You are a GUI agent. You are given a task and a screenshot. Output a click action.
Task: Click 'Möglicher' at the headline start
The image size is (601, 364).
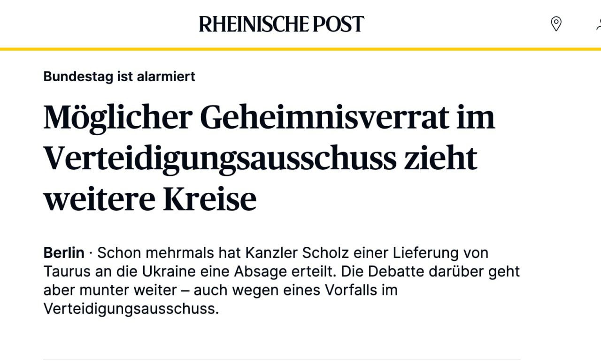point(118,117)
